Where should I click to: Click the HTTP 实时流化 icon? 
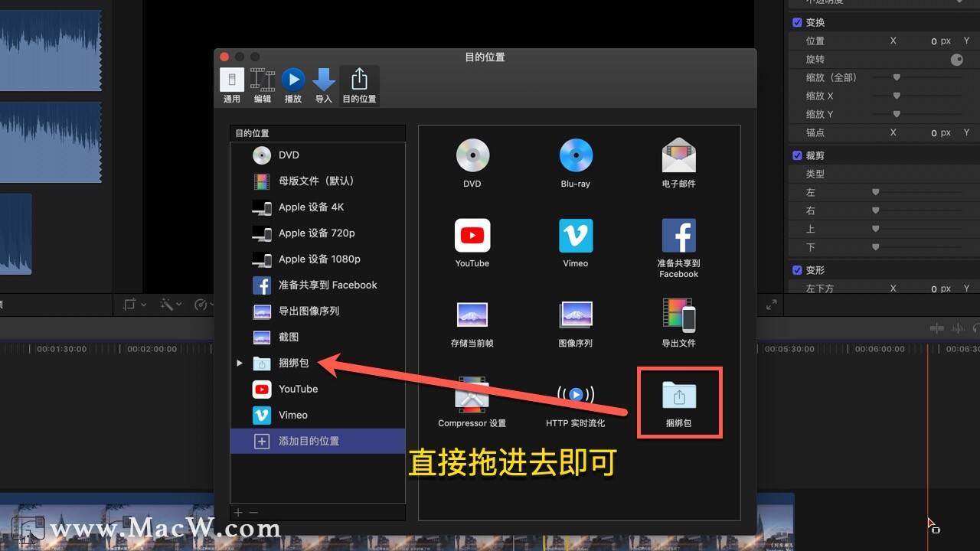(575, 395)
